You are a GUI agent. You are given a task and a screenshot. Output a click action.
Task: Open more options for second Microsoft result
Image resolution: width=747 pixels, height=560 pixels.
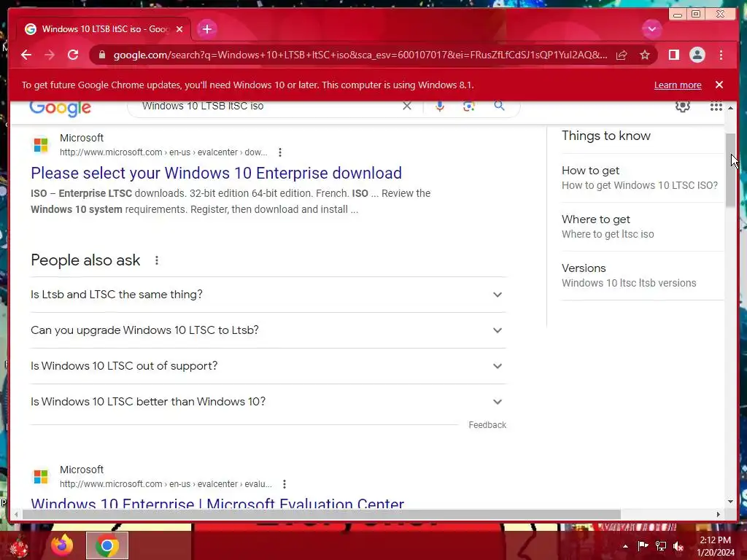point(285,484)
